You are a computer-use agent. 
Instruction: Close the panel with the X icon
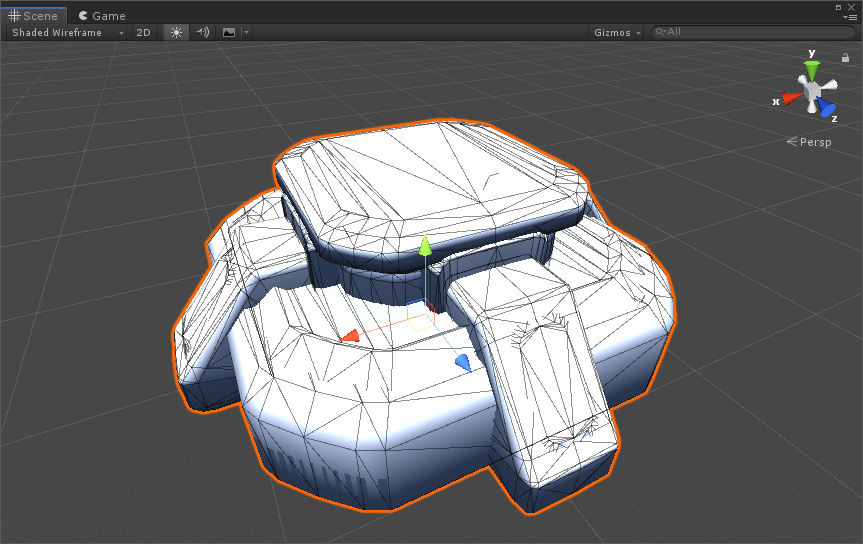pos(851,7)
